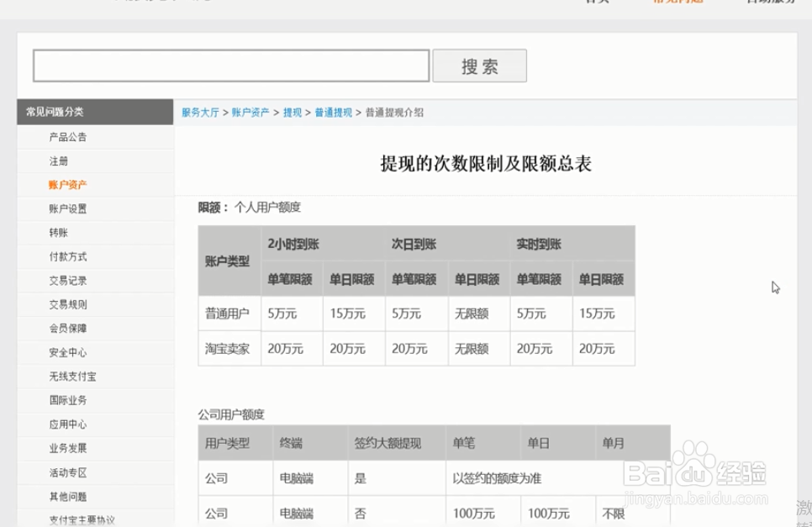Click inside the search input box
This screenshot has height=527, width=812.
[x=230, y=66]
